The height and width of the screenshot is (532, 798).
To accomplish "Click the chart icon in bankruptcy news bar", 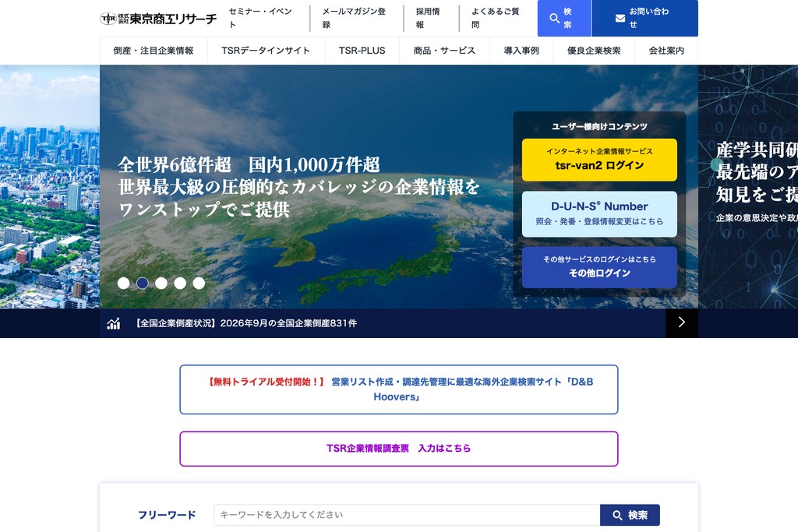I will click(x=114, y=323).
